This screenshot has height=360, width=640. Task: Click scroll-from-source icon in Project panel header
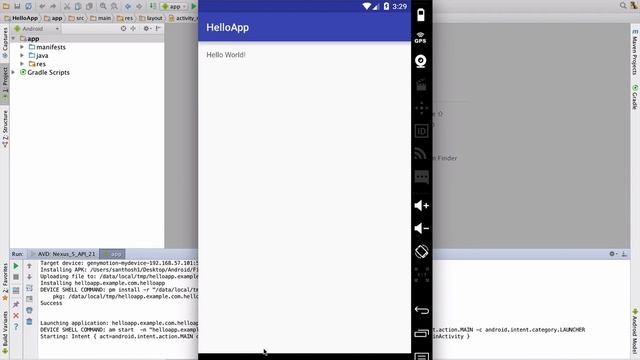coord(123,29)
